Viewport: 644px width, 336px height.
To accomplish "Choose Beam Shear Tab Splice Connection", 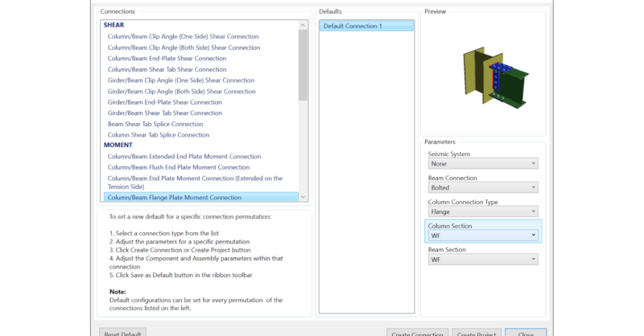I will (x=155, y=124).
